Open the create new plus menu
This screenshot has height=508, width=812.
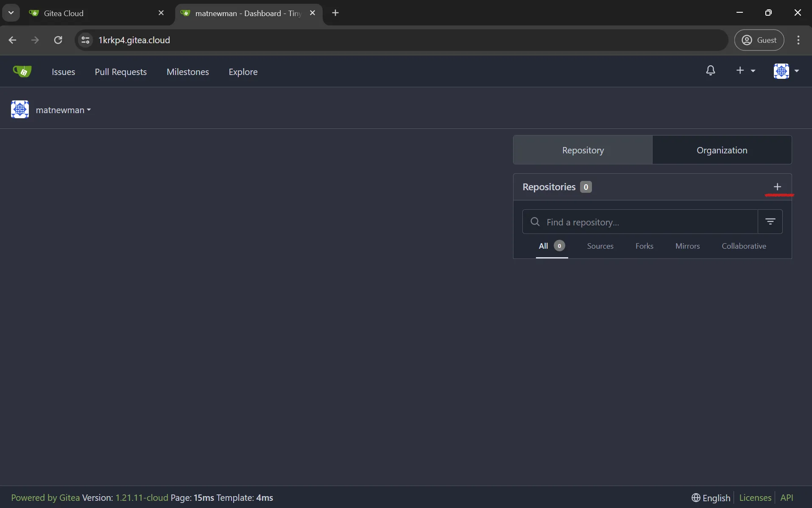coord(745,70)
